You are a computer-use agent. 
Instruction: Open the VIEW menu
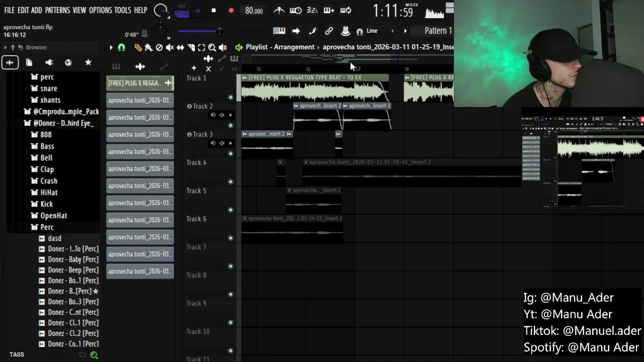[x=79, y=10]
